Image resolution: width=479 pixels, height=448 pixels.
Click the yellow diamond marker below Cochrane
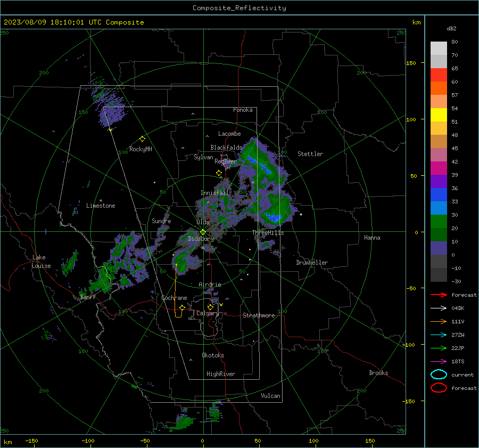click(x=182, y=307)
